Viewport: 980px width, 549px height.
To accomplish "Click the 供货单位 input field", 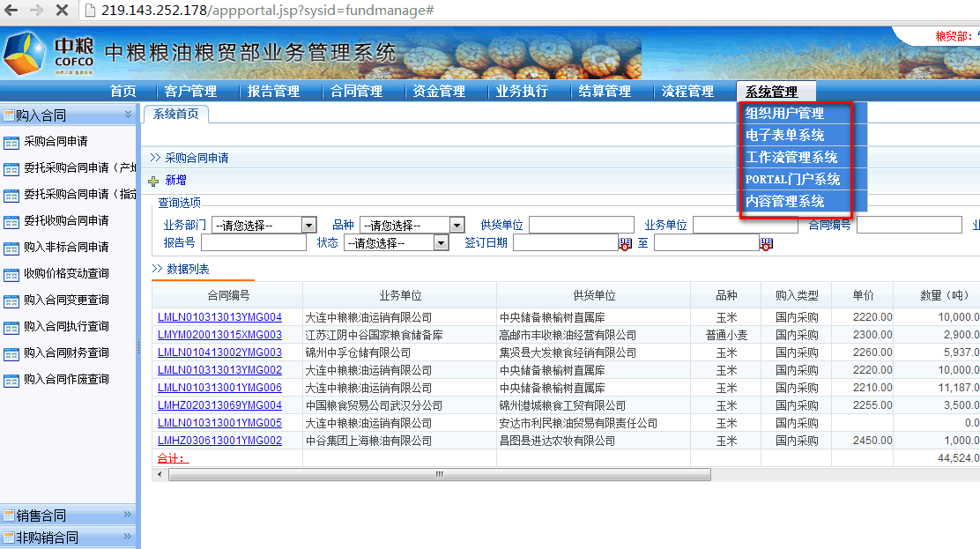I will [582, 225].
